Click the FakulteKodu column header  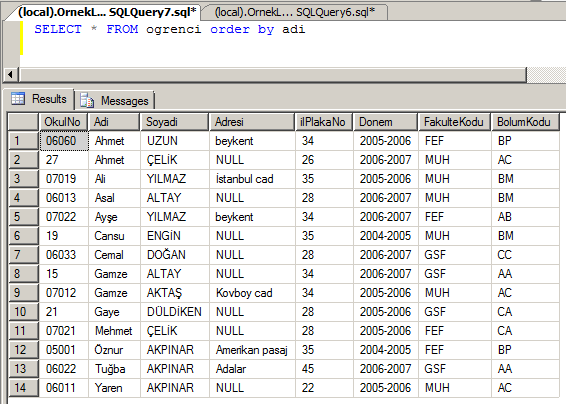pyautogui.click(x=454, y=122)
